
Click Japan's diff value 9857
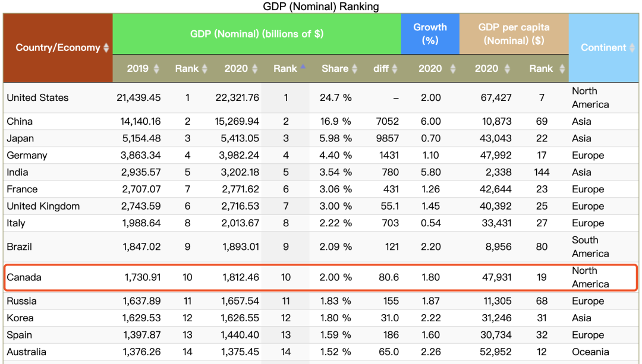(x=388, y=138)
